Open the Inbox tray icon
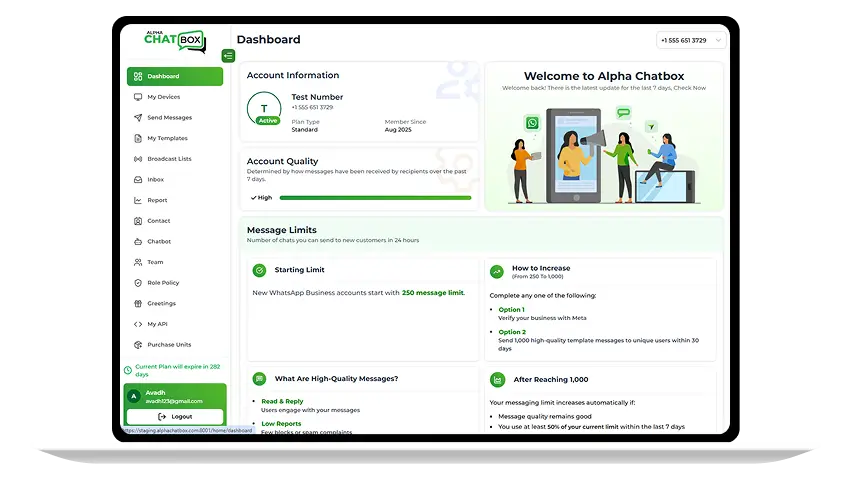 [x=138, y=180]
